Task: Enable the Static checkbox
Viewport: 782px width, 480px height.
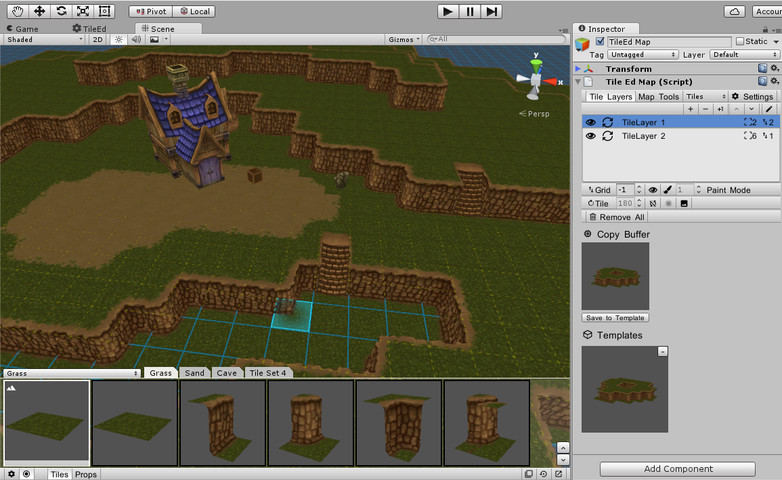Action: 740,41
